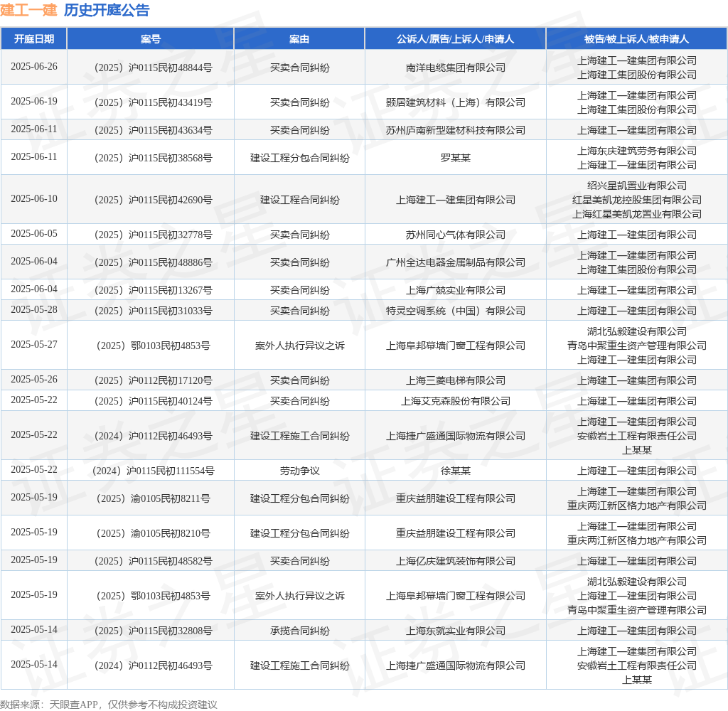Click the 被告/被上诉人/被申请人 column header
This screenshot has width=728, height=711.
pyautogui.click(x=636, y=39)
